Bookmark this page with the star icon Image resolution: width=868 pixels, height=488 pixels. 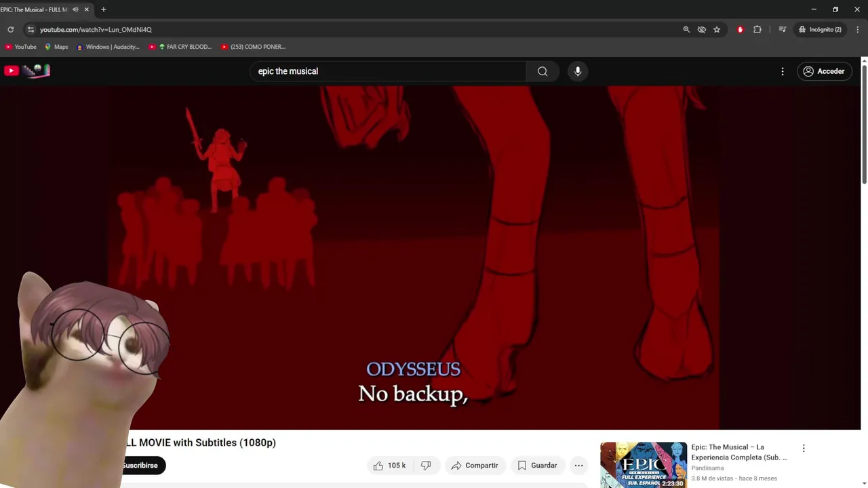(717, 30)
